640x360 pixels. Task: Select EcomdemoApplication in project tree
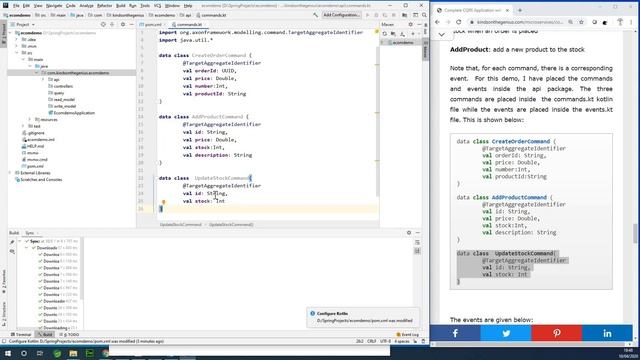[71, 113]
